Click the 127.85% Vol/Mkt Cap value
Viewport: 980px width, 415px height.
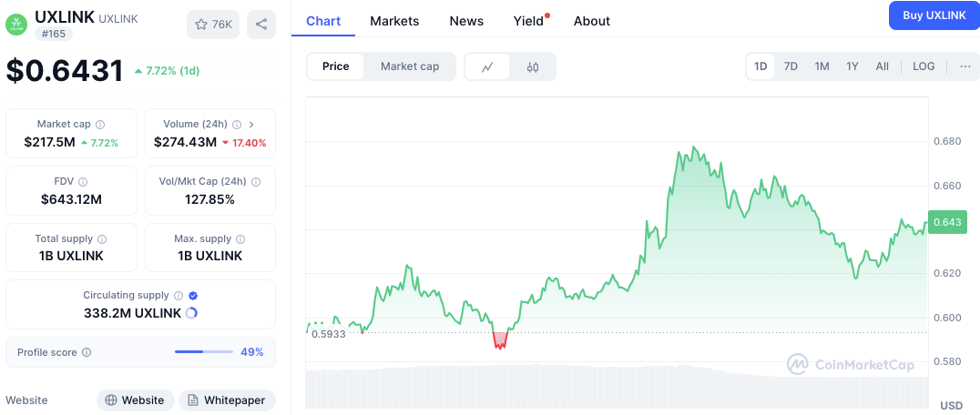tap(210, 199)
